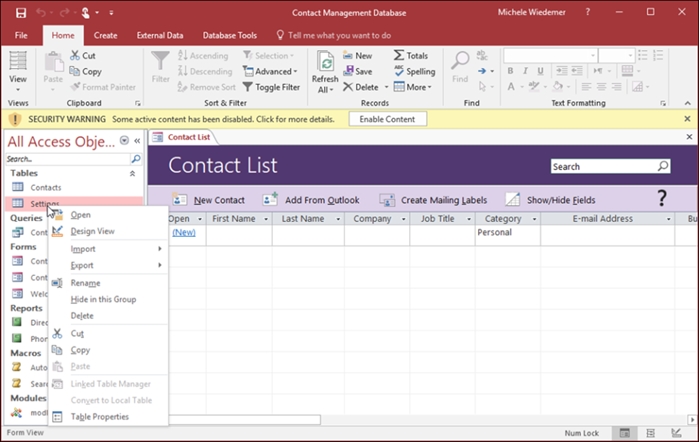Choose Rename in the context menu
This screenshot has width=699, height=442.
tap(108, 283)
